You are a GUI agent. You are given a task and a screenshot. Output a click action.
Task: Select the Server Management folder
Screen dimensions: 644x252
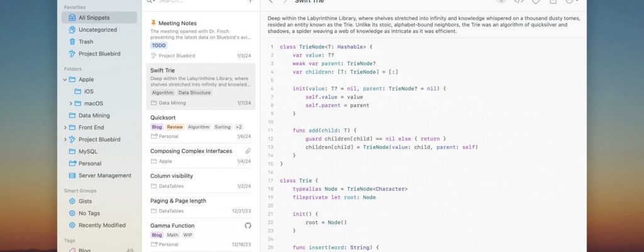pyautogui.click(x=104, y=176)
